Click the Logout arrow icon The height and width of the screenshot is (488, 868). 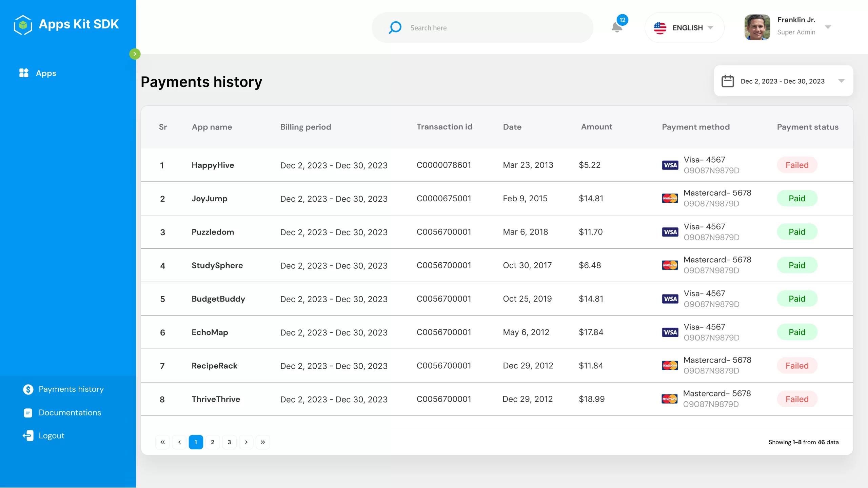28,436
